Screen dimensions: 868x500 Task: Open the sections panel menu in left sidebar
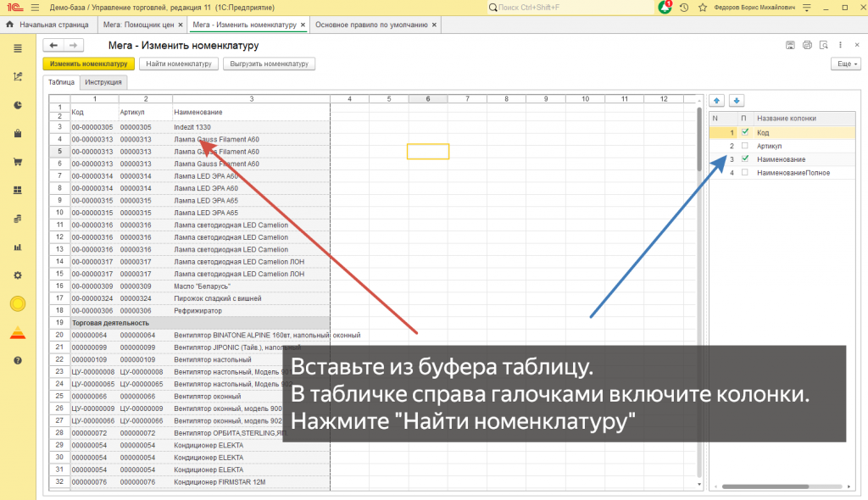coord(18,48)
